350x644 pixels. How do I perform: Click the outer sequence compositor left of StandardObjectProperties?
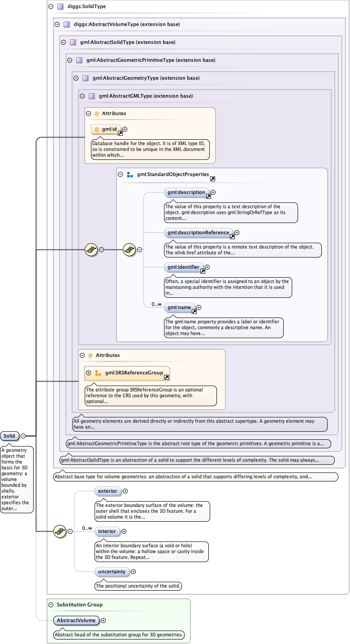coord(91,250)
